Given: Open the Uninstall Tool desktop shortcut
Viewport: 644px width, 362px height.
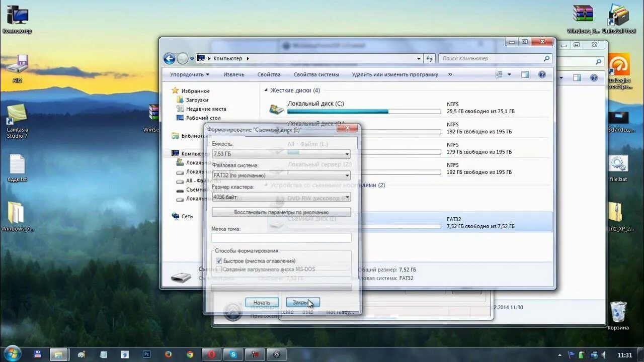Looking at the screenshot, I should 618,20.
